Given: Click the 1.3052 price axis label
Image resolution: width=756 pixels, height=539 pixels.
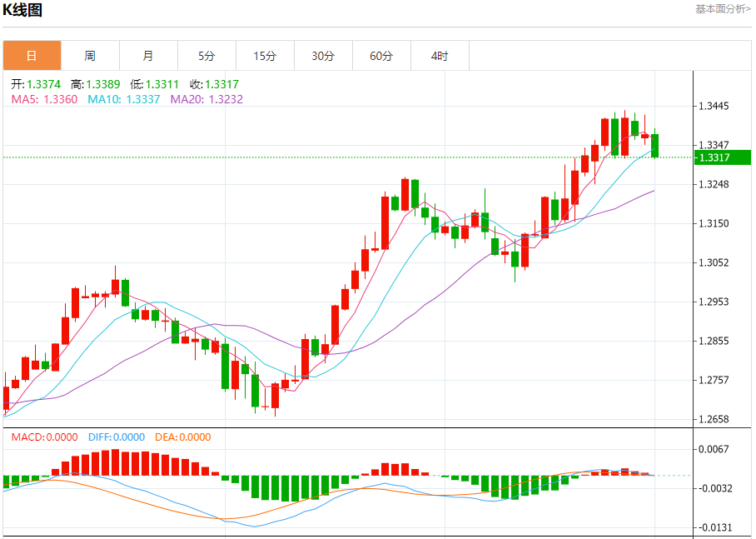Looking at the screenshot, I should point(714,262).
